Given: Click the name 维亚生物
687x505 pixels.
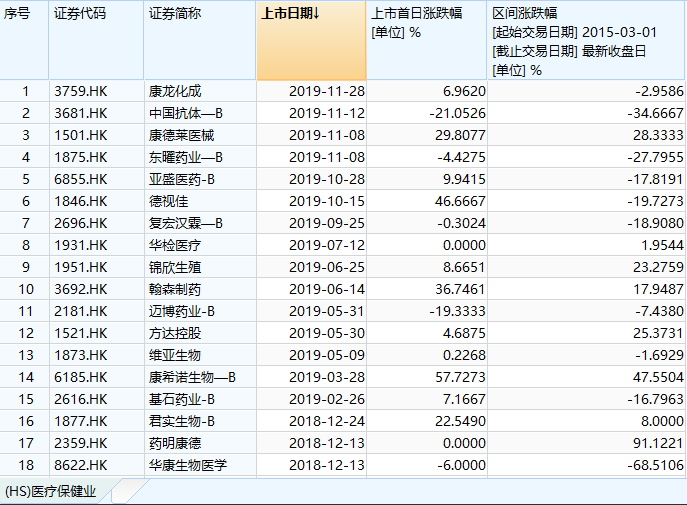Looking at the screenshot, I should click(175, 355).
